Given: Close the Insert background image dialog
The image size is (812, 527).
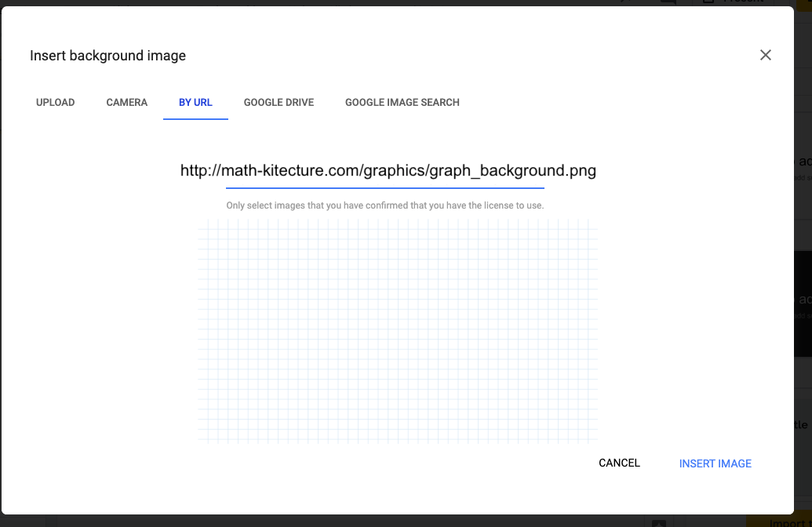Looking at the screenshot, I should [x=766, y=55].
